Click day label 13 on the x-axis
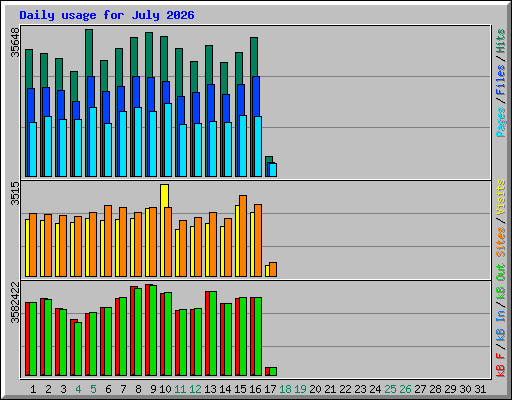The width and height of the screenshot is (512, 400). coord(210,389)
